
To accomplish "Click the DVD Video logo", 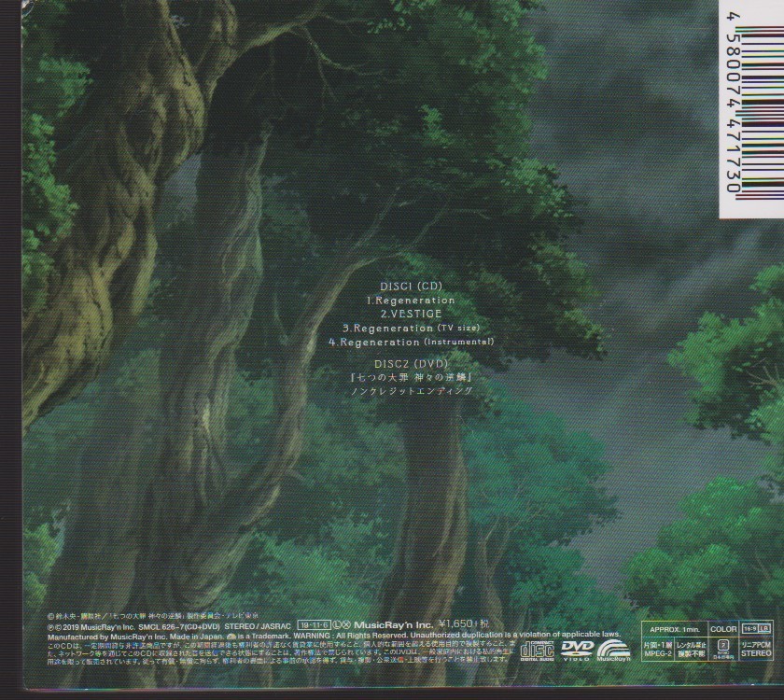I will [577, 650].
